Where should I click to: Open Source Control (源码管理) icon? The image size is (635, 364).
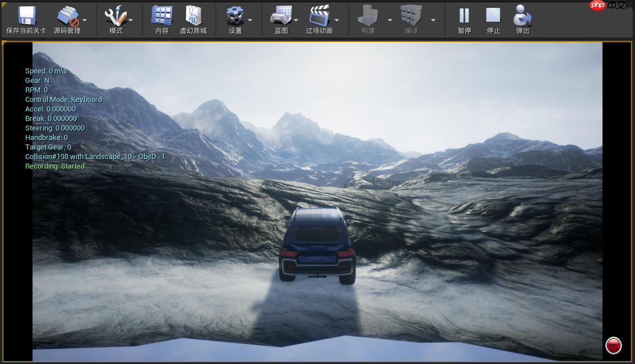67,16
